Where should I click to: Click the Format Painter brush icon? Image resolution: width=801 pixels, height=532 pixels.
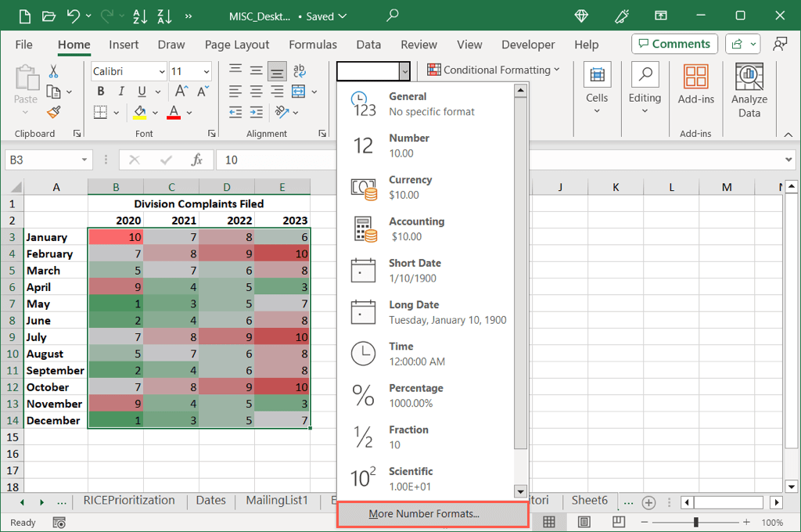pyautogui.click(x=53, y=113)
